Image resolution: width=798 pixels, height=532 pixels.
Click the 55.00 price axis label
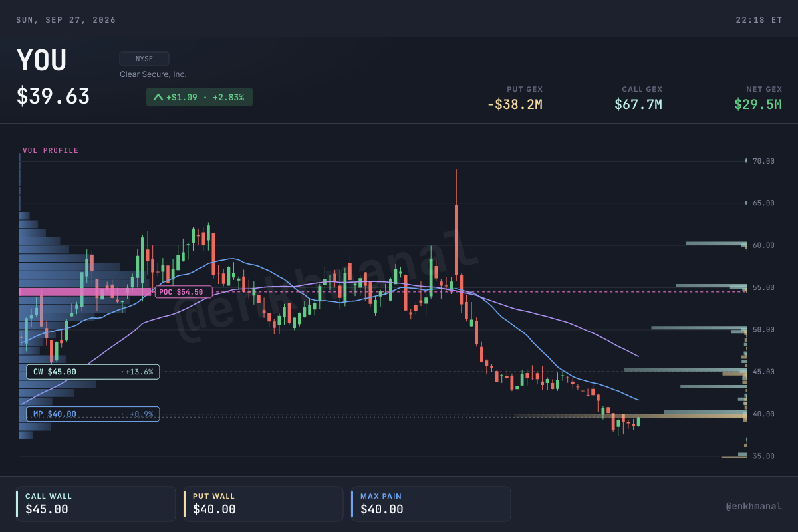pos(763,287)
